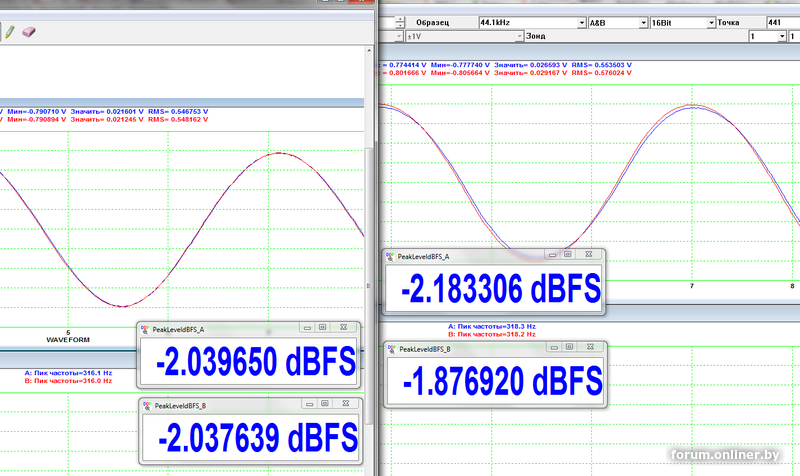Restore the window showing -1.876920 dBFS
Screen dimensions: 800x476
point(569,349)
